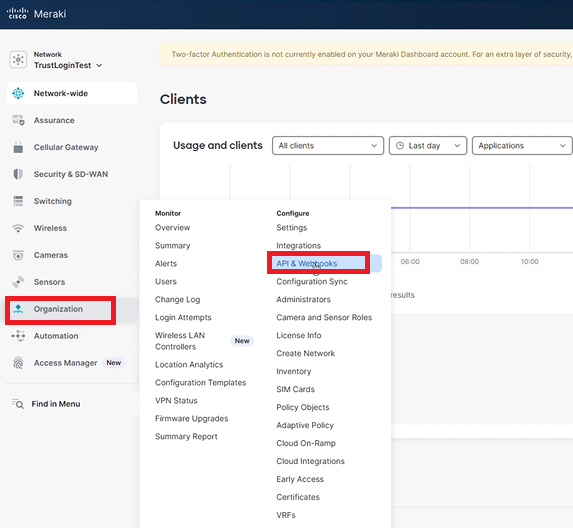The image size is (573, 528).
Task: Click the clock icon in Last day
Action: point(400,145)
